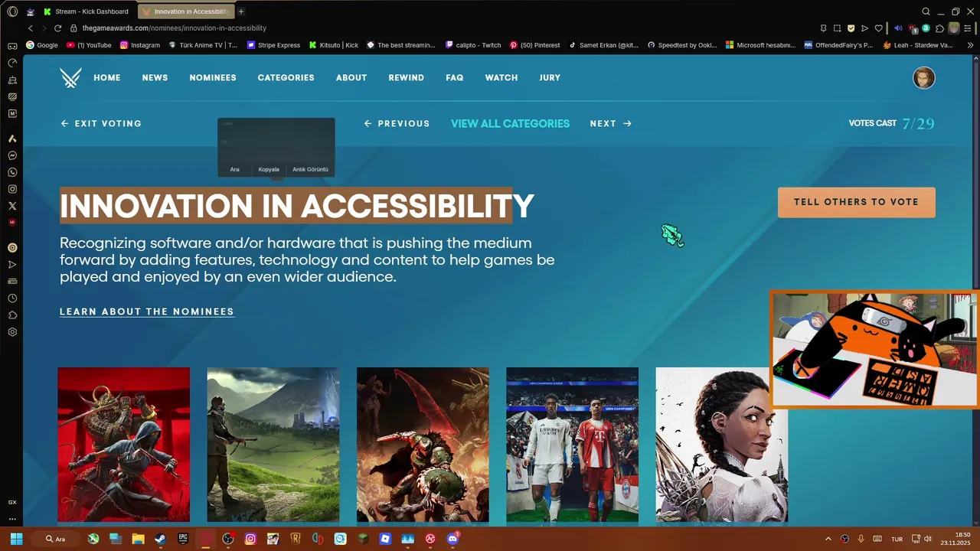The height and width of the screenshot is (551, 980).
Task: Click the TELL OTHERS TO VOTE button
Action: (856, 202)
